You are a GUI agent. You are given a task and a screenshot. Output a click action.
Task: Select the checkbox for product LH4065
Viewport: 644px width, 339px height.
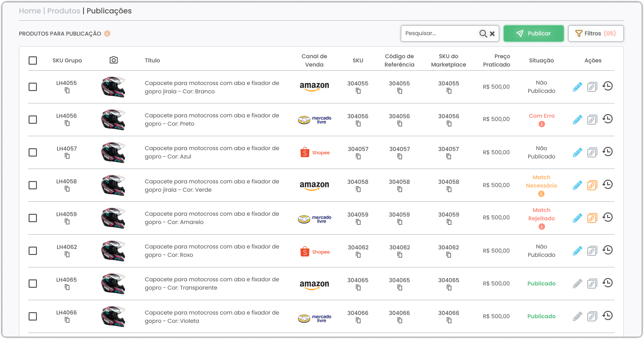point(33,284)
